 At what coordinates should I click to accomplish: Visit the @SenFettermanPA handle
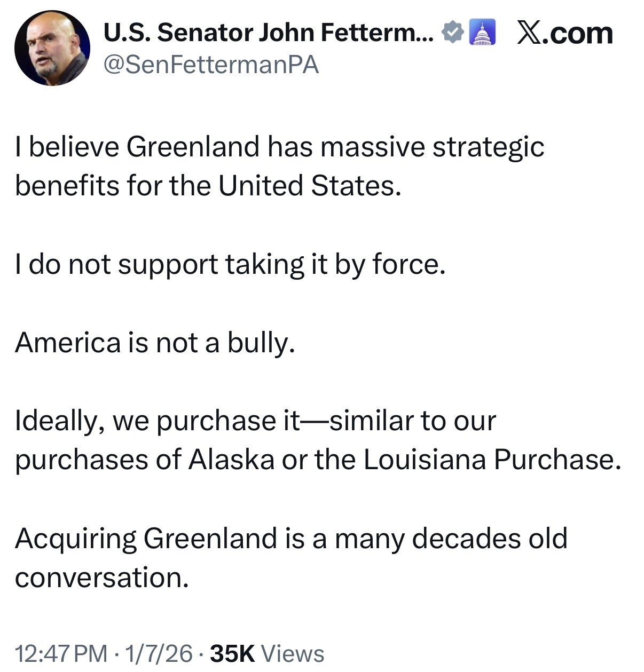(211, 65)
